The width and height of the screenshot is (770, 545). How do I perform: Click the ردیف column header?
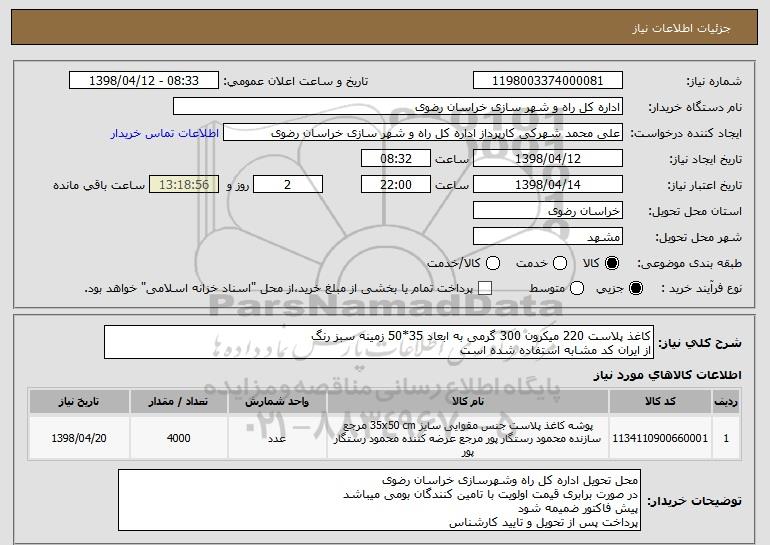[x=726, y=402]
